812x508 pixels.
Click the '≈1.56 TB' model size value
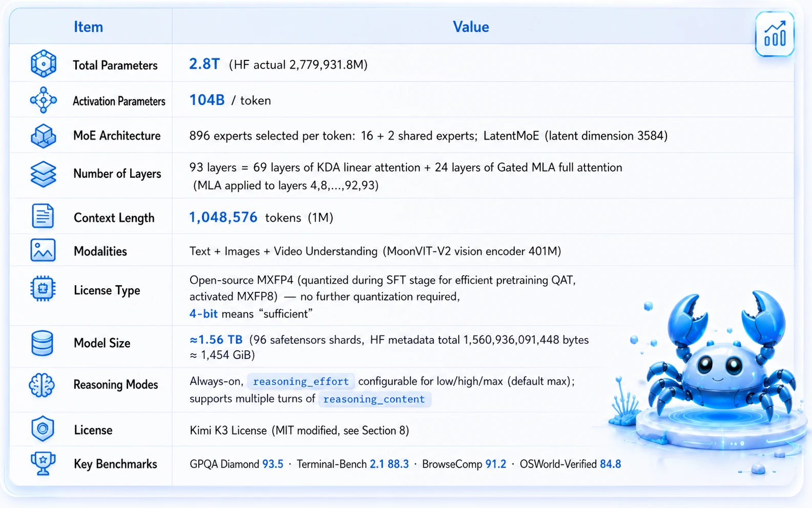tap(216, 340)
